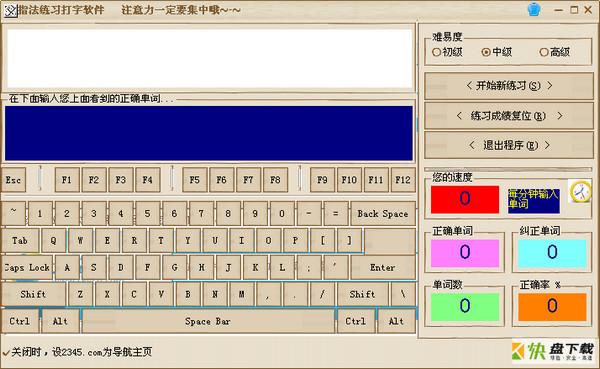
Task: Click the white word display area
Action: 210,58
